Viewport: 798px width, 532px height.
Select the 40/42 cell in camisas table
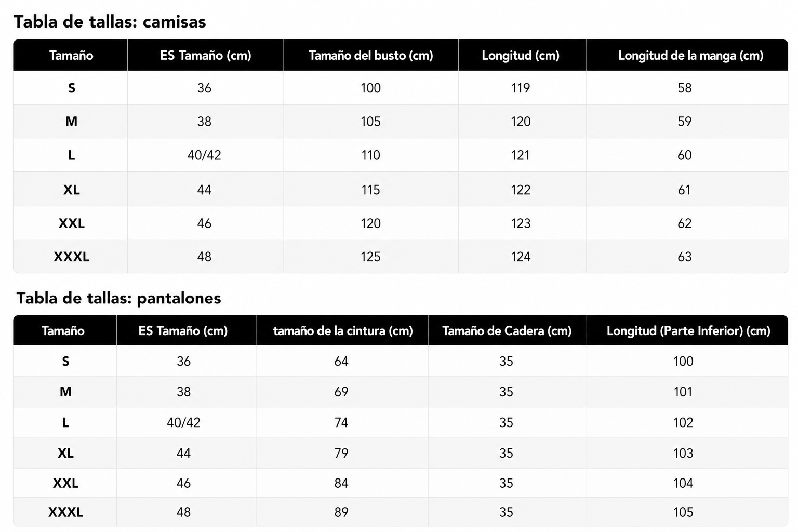pyautogui.click(x=204, y=155)
